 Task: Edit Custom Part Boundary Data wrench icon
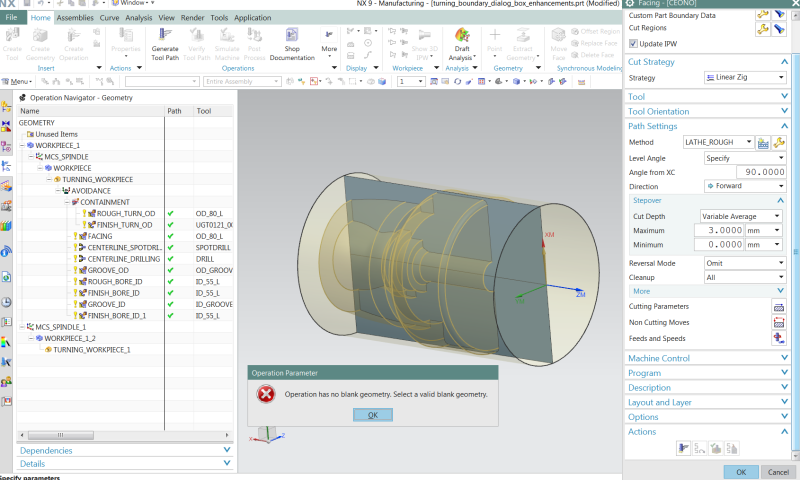click(x=762, y=14)
